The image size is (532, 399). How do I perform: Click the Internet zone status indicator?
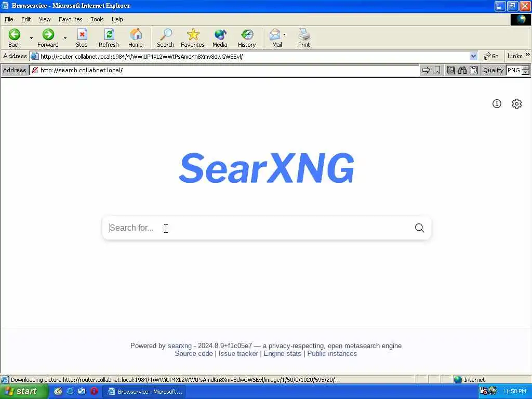click(x=470, y=380)
